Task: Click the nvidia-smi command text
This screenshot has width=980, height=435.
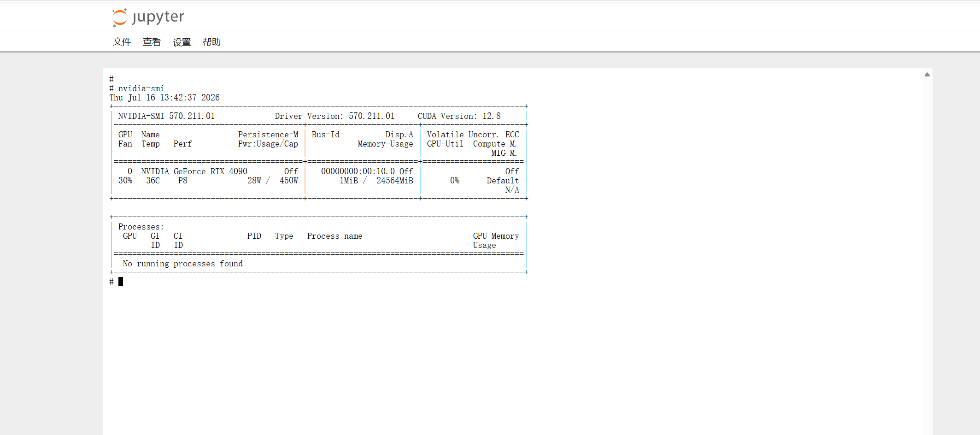Action: [x=141, y=88]
